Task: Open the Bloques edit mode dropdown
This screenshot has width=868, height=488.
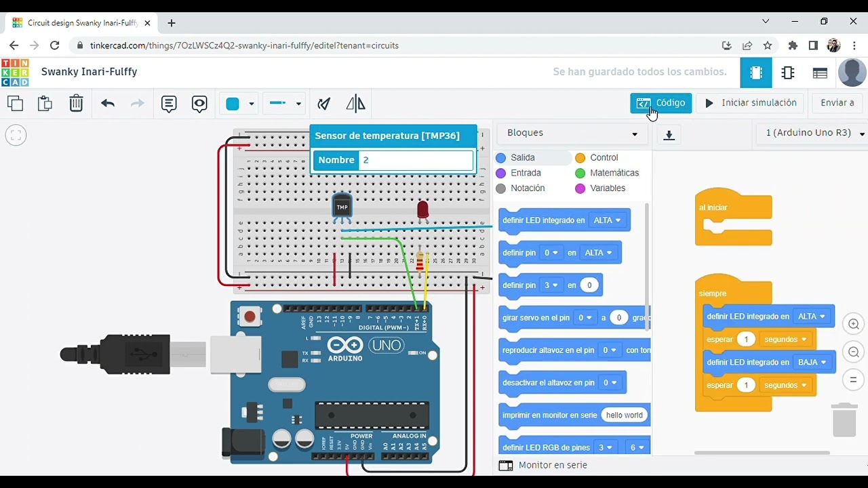Action: [x=572, y=134]
